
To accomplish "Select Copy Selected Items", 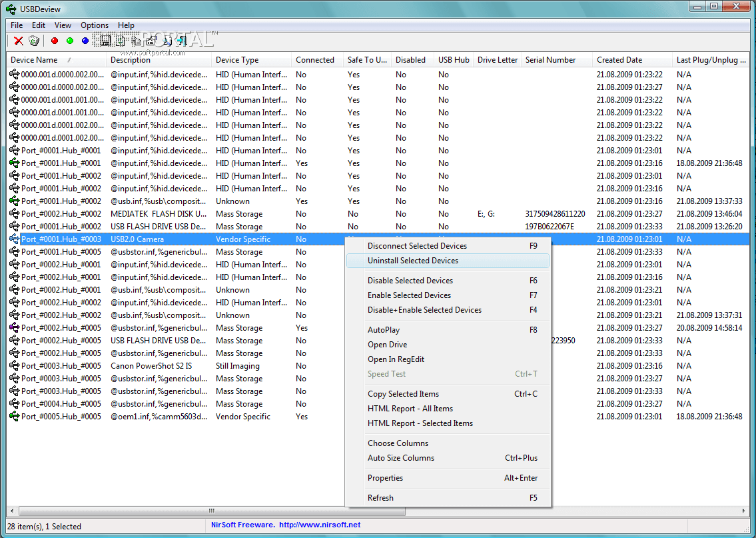I will coord(448,394).
